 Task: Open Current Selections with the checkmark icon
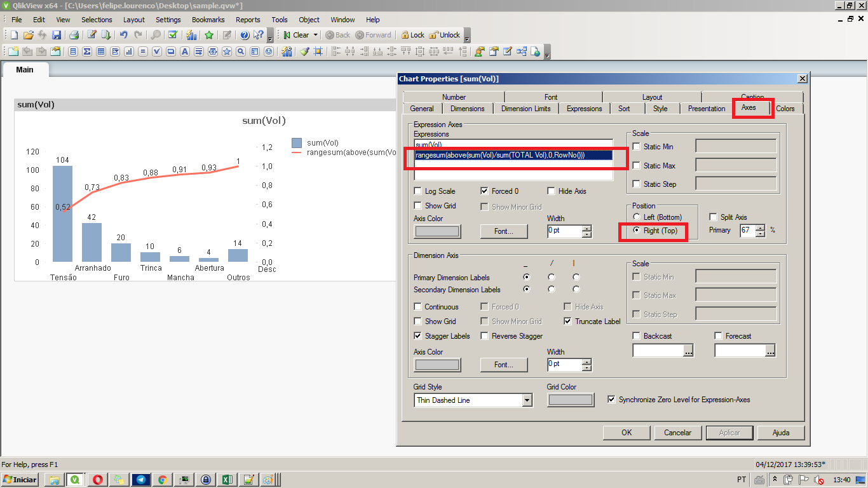point(172,35)
